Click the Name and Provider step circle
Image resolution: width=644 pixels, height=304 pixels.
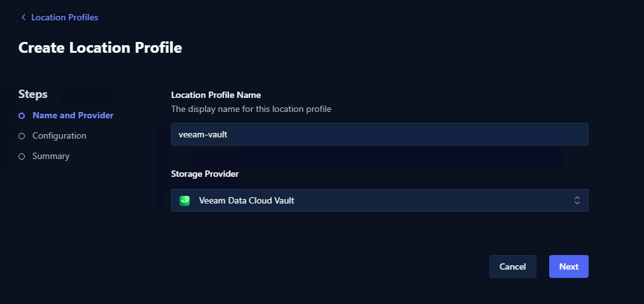tap(22, 116)
